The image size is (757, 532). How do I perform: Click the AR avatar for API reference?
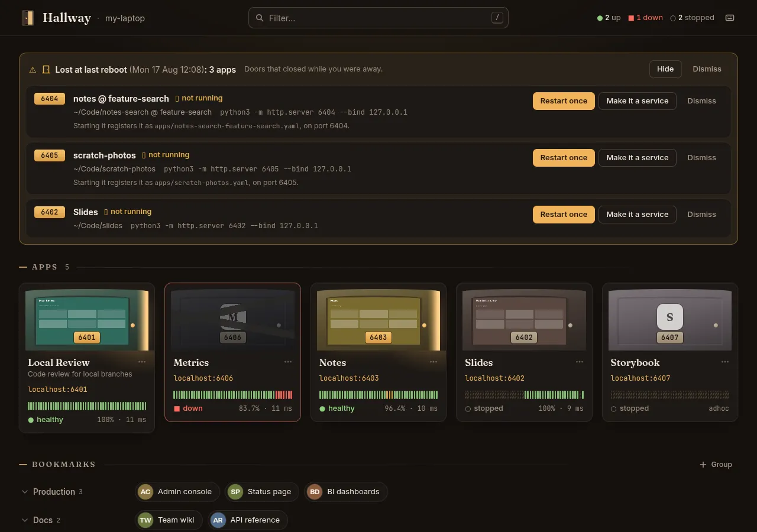[x=218, y=520]
